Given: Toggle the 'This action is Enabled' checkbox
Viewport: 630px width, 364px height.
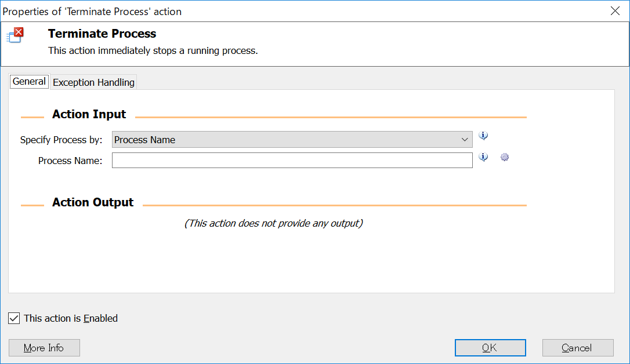Looking at the screenshot, I should pos(15,318).
